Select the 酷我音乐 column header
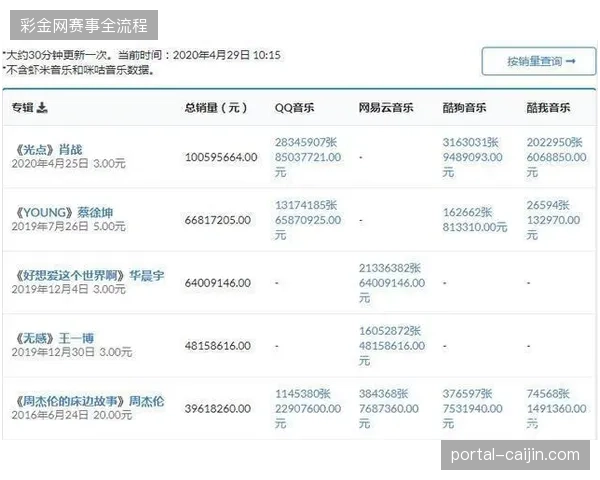The image size is (600, 480). tap(548, 108)
